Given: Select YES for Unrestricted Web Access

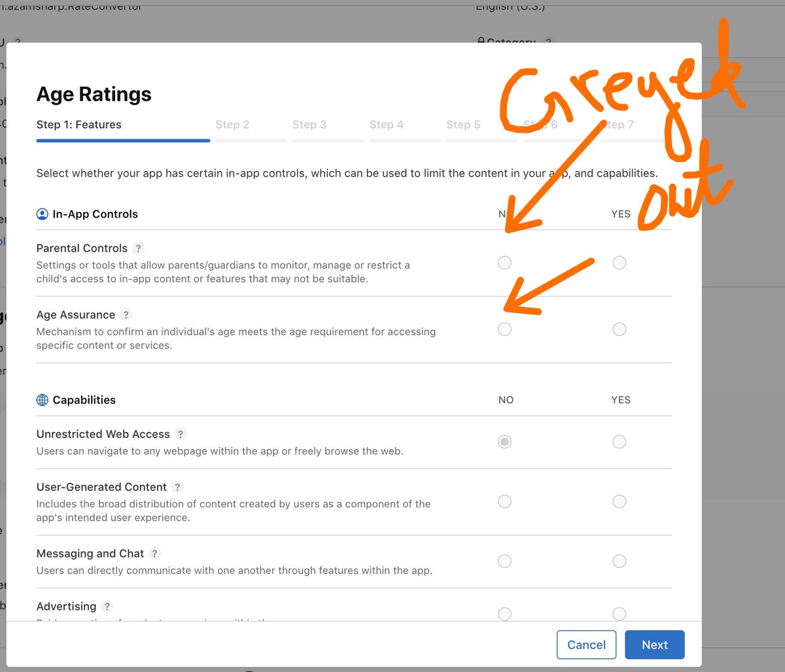Looking at the screenshot, I should (x=619, y=442).
